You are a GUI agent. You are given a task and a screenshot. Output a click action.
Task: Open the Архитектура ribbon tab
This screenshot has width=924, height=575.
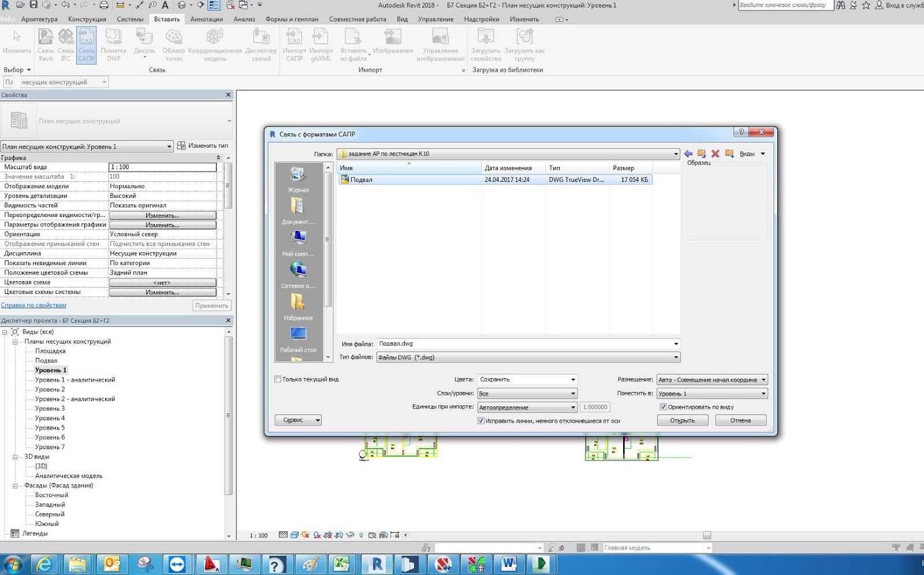click(39, 19)
